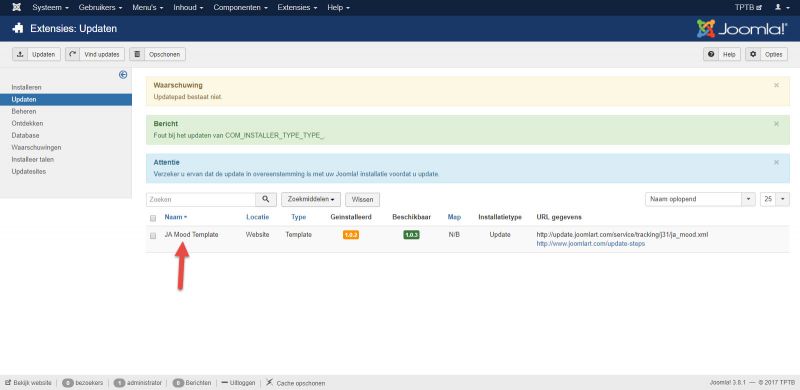Click the bezoekers counter in status bar
Viewport: 800px width, 390px height.
pos(83,383)
